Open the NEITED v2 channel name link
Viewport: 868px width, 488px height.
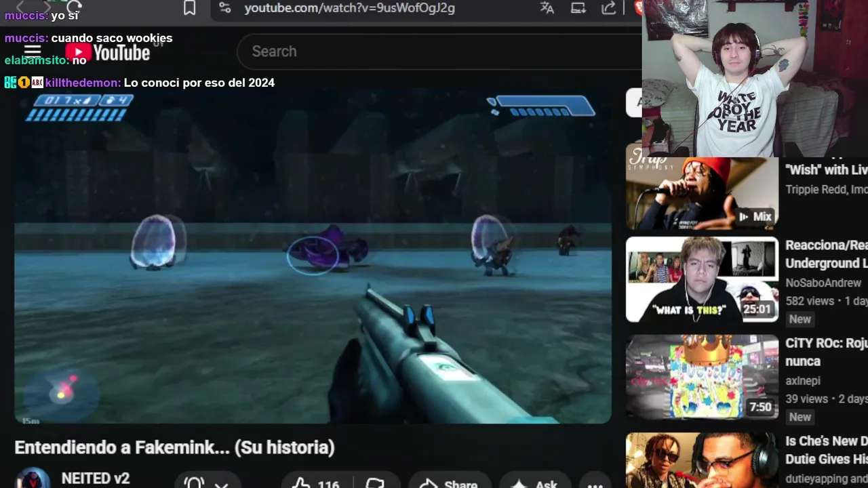coord(96,479)
